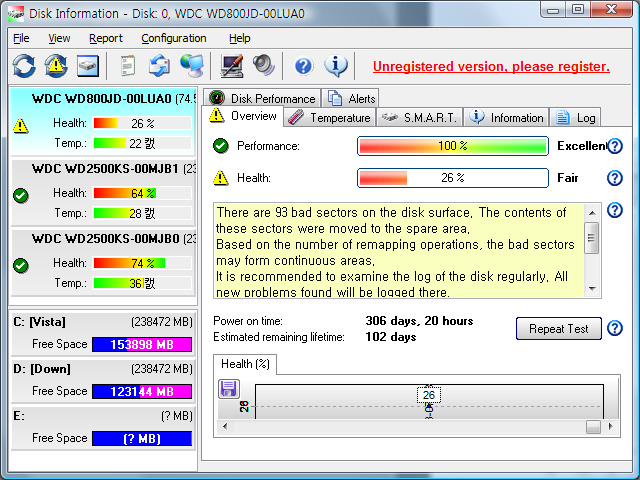The image size is (640, 480).
Task: Open the Configuration menu
Action: (x=174, y=38)
